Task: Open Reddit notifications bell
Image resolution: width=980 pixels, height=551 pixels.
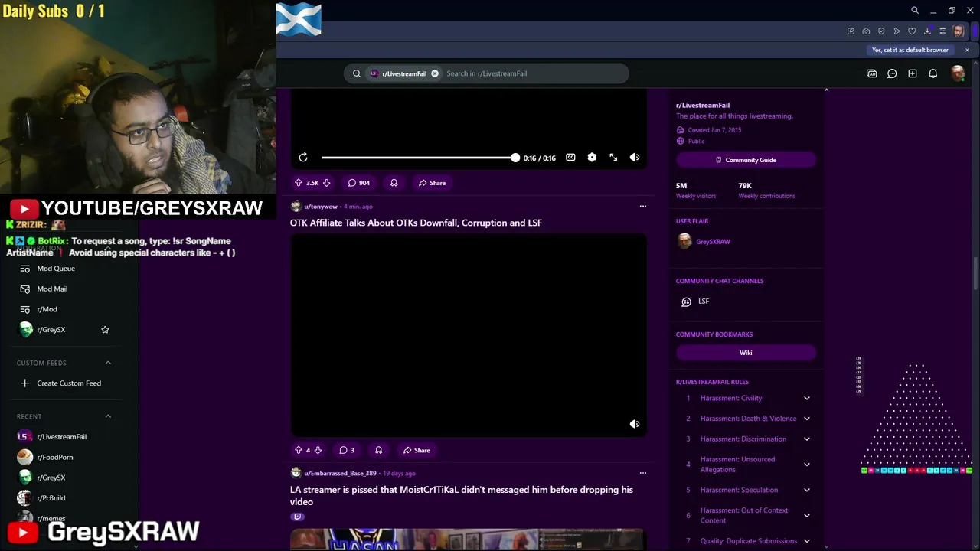Action: coord(933,73)
